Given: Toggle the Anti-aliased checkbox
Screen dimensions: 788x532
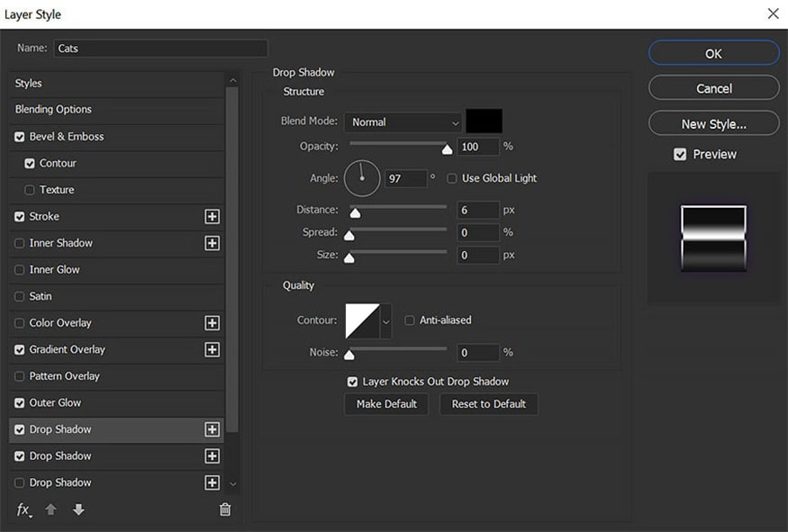Looking at the screenshot, I should pos(410,320).
